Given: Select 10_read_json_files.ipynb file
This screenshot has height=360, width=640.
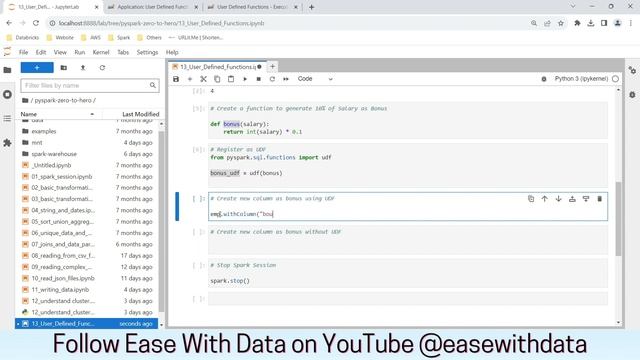Looking at the screenshot, I should point(87,278).
